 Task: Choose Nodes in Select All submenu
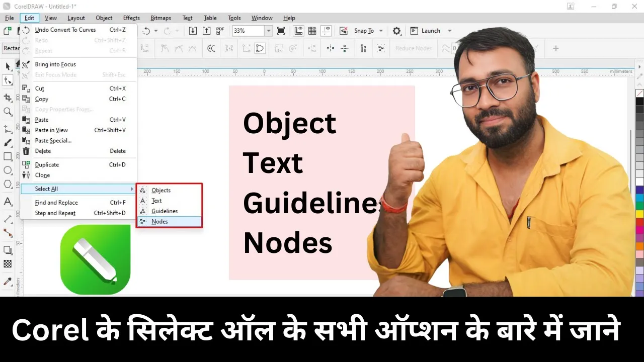point(169,222)
